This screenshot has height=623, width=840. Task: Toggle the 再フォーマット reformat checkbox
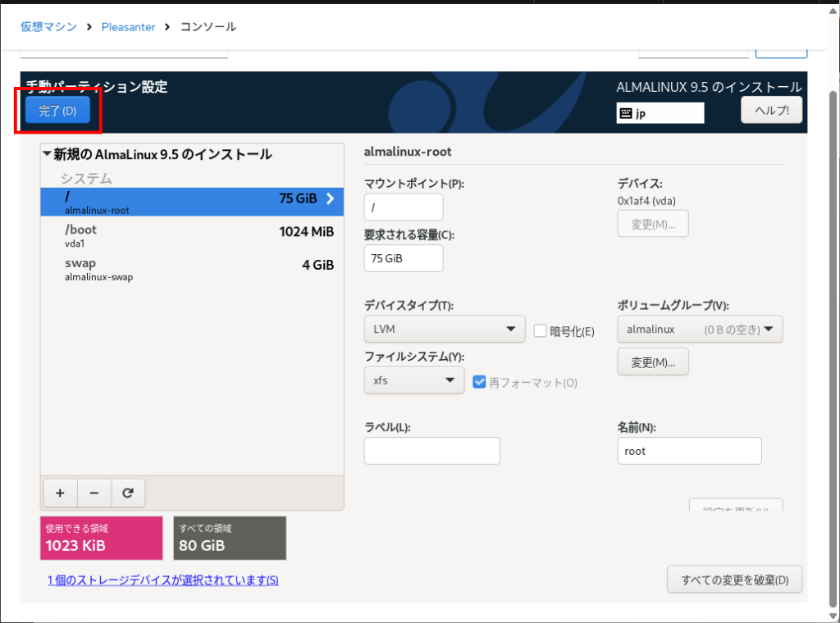click(x=480, y=382)
